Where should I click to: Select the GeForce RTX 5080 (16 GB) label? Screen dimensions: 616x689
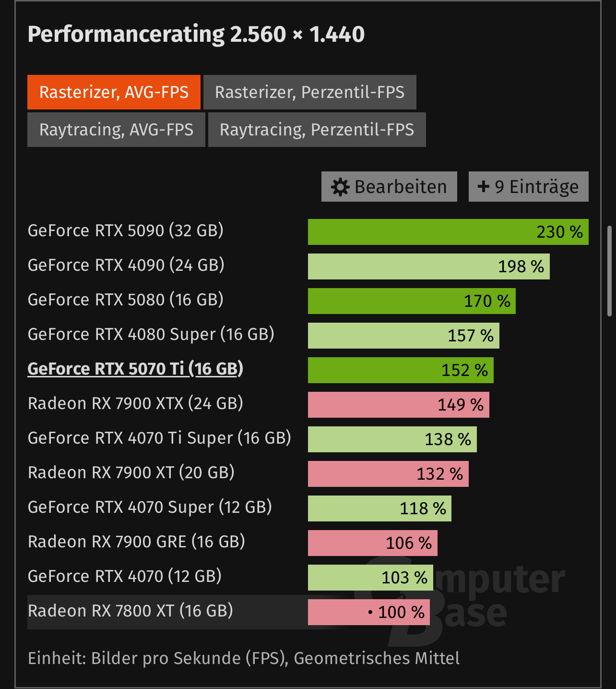point(126,300)
